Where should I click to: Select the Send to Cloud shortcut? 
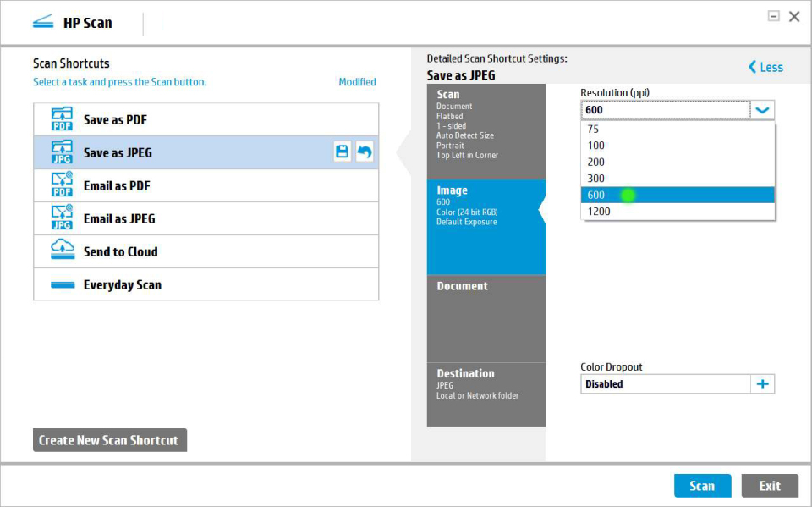(x=206, y=251)
